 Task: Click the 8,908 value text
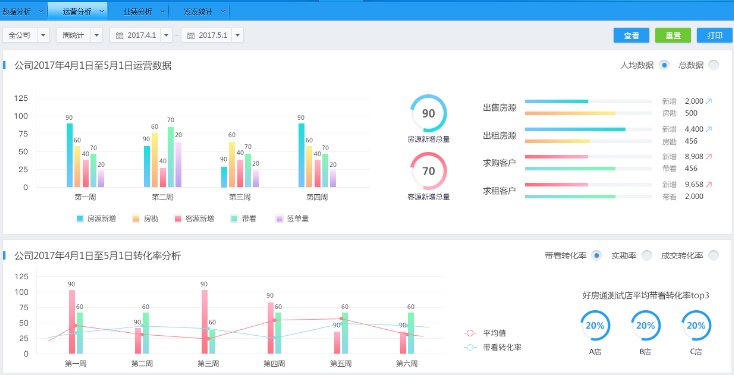694,157
